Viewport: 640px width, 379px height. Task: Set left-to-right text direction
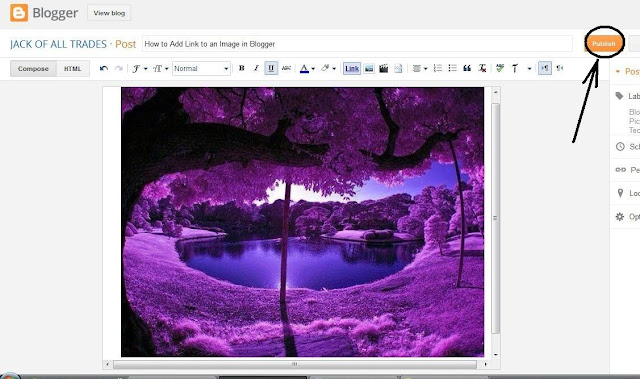coord(545,68)
